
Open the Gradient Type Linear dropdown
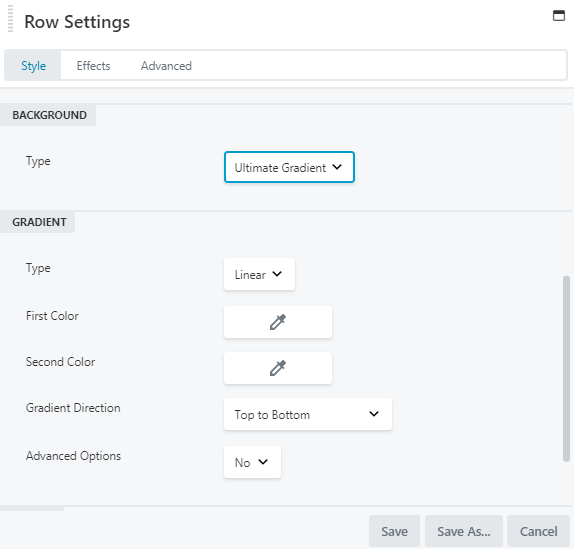click(x=259, y=274)
